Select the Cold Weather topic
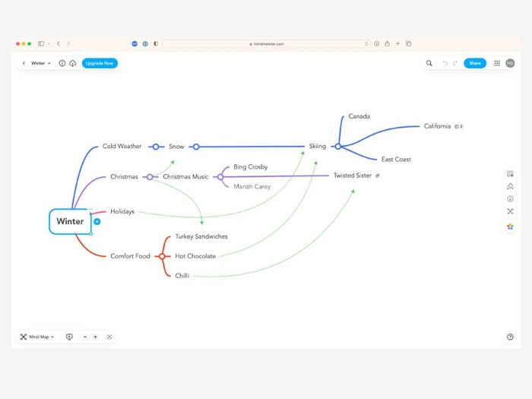Screen dimensions: 532x399 click(x=122, y=146)
